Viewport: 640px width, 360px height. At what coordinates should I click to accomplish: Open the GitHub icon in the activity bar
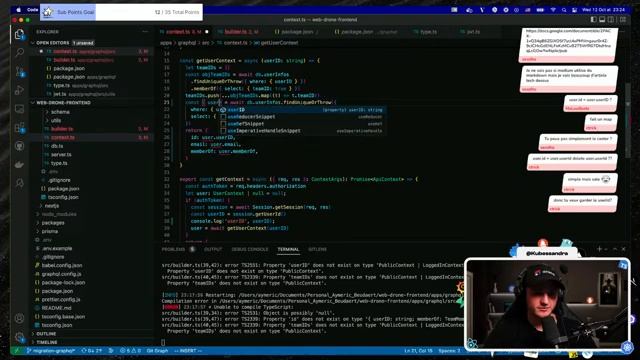tap(19, 146)
